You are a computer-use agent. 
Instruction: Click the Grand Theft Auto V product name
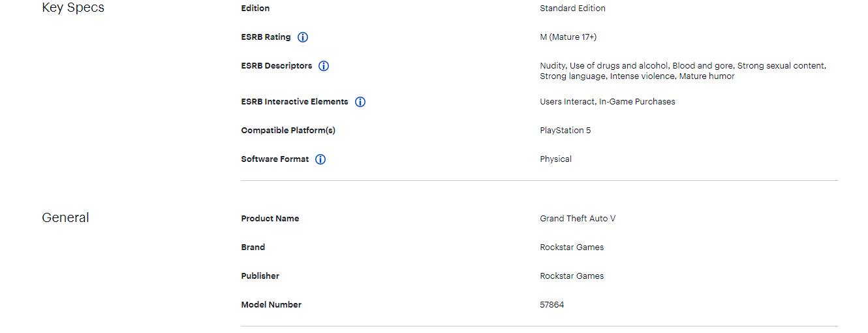click(x=578, y=219)
